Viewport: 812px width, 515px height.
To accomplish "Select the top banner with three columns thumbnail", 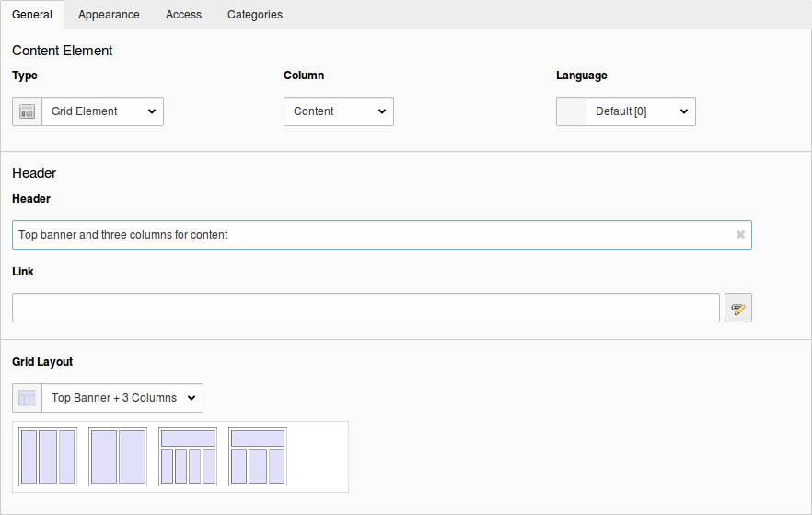I will click(258, 456).
